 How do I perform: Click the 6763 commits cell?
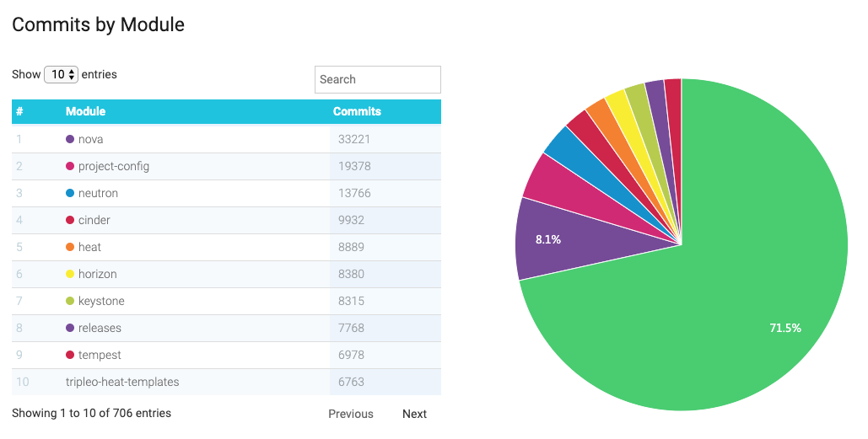pos(385,382)
